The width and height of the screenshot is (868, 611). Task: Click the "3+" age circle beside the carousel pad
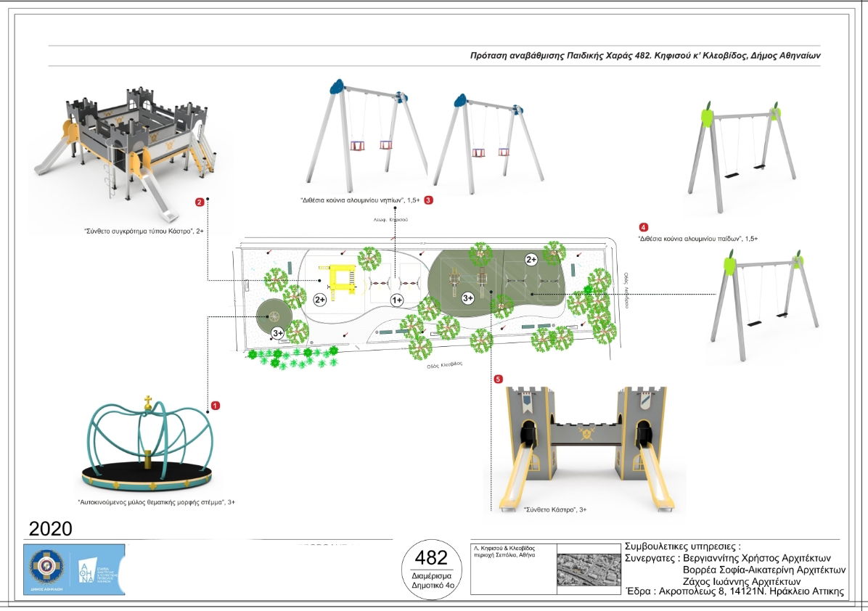point(278,333)
